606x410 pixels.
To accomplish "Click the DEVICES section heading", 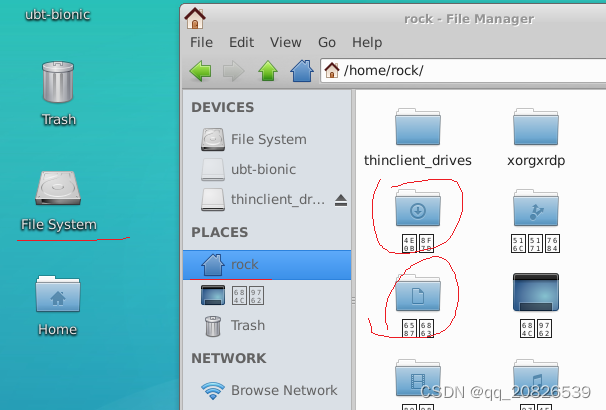I will 223,107.
